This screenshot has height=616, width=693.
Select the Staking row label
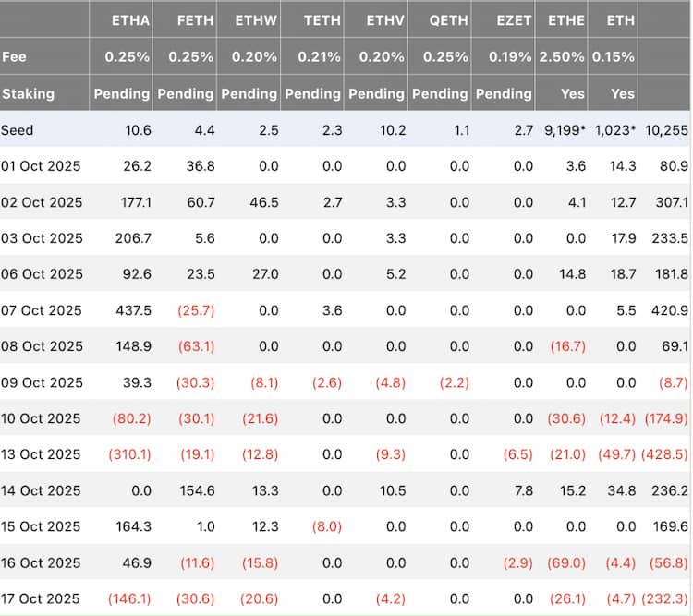[28, 93]
